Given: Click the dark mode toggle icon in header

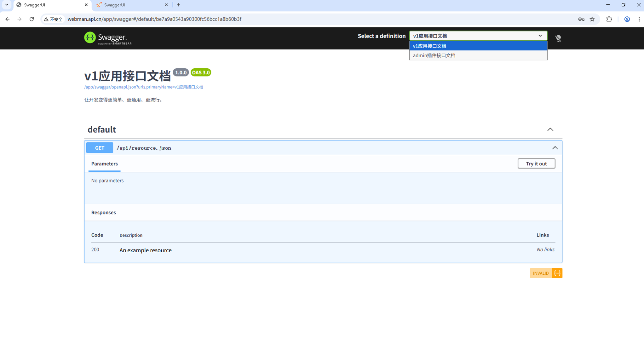Looking at the screenshot, I should click(558, 38).
